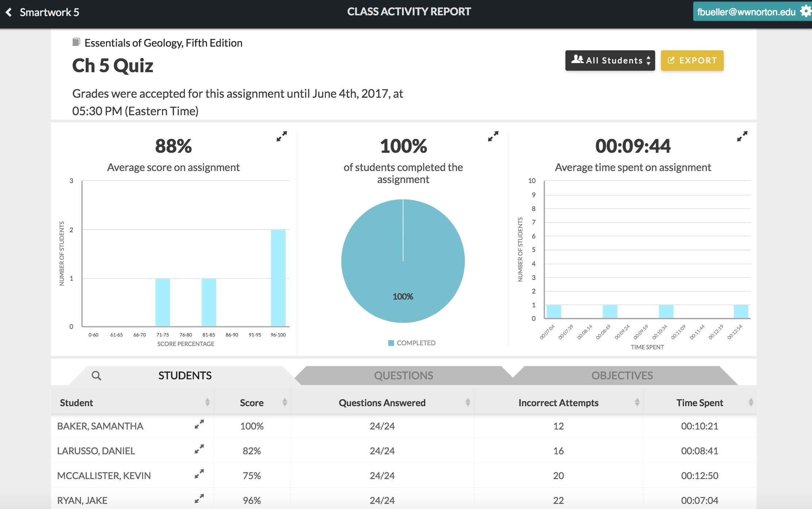
Task: Expand the average score chart
Action: pyautogui.click(x=282, y=136)
